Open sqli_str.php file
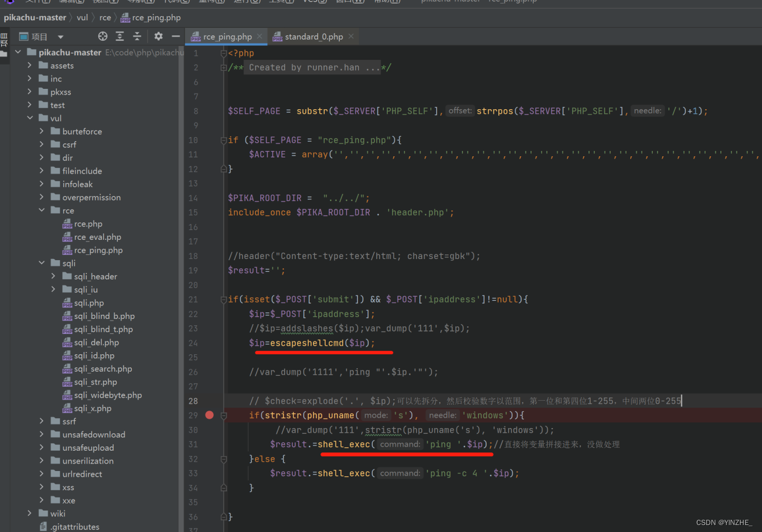This screenshot has height=532, width=762. [x=95, y=382]
